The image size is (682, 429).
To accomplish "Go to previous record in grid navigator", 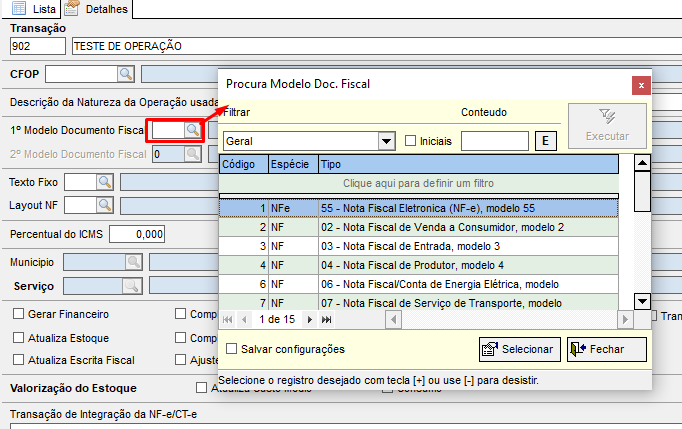I will coord(243,319).
